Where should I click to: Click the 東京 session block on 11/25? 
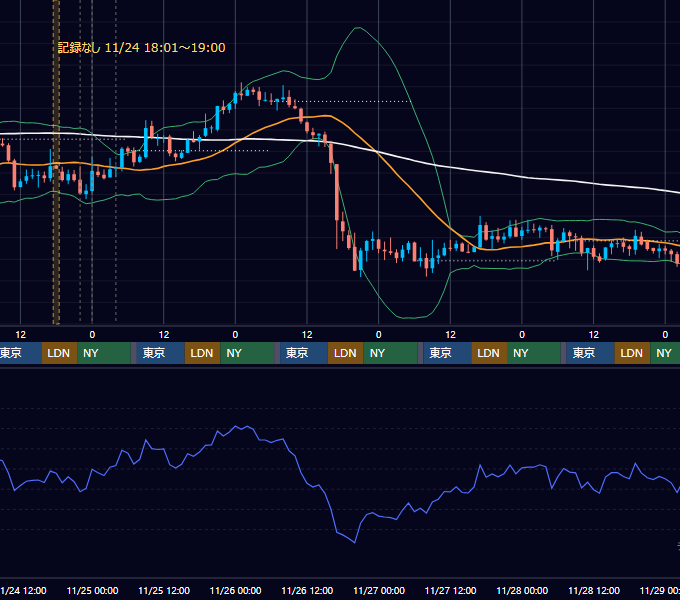coord(160,353)
